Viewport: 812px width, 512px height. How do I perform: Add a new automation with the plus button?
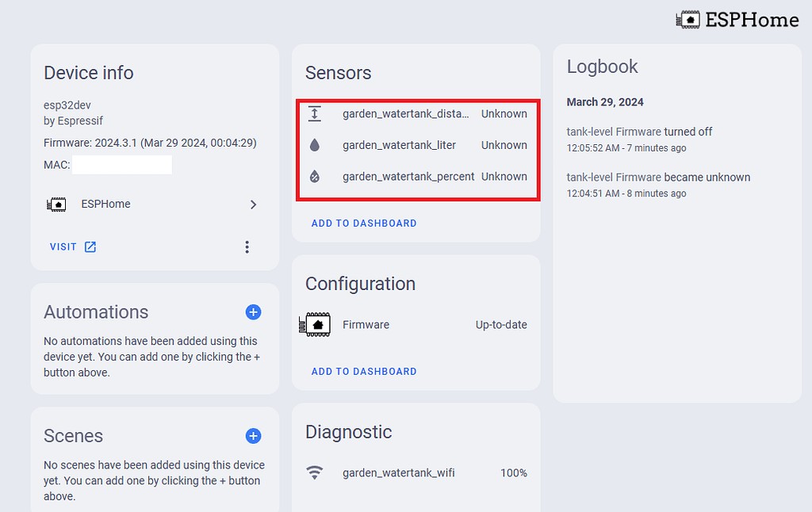point(253,312)
